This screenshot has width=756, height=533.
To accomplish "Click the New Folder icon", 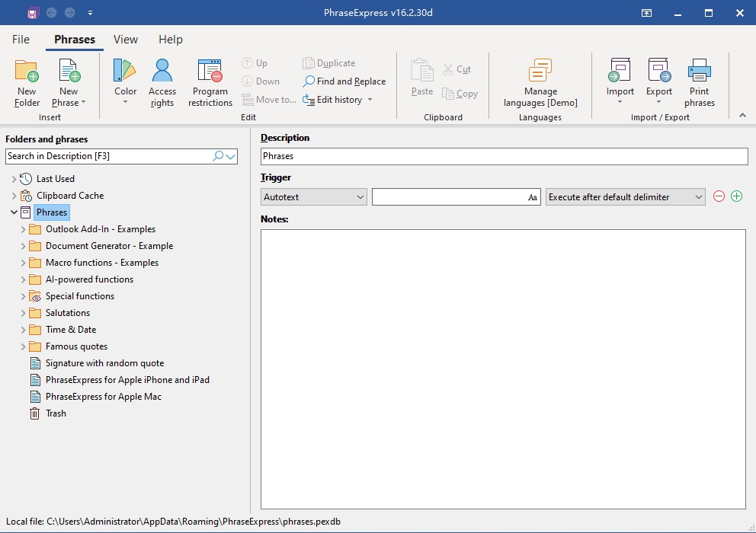I will [27, 72].
